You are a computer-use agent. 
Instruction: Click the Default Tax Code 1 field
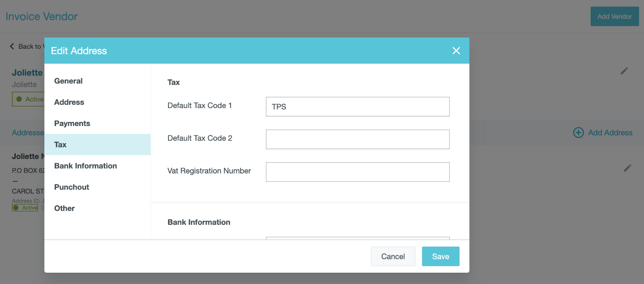coord(357,107)
